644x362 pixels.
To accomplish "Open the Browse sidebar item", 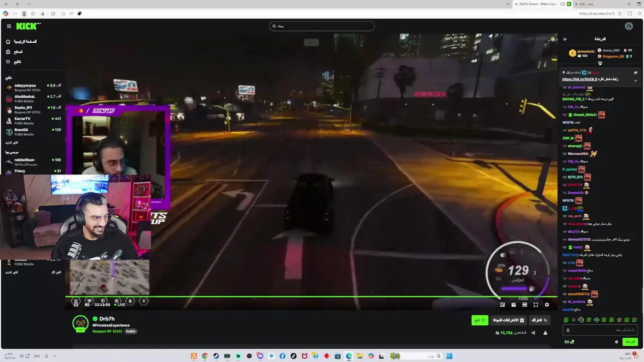I will pos(14,52).
